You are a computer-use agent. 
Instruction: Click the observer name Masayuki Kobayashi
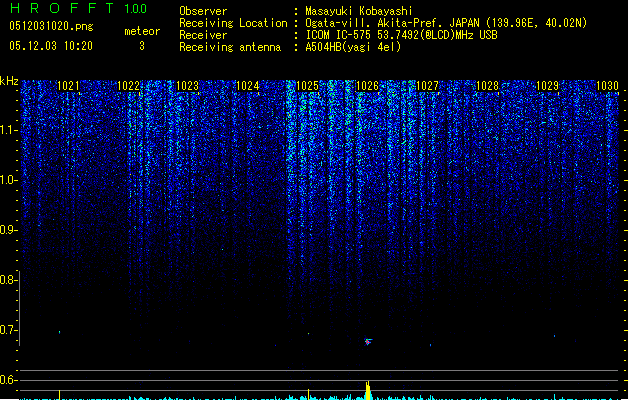(x=359, y=11)
